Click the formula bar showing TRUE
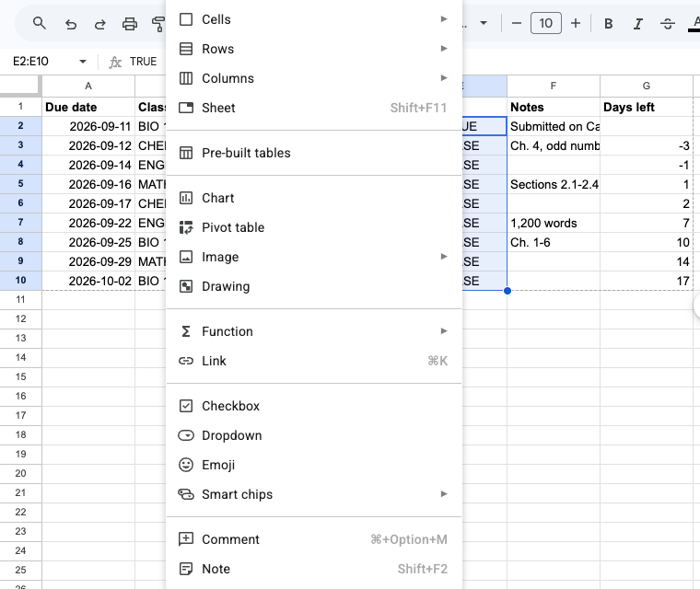Viewport: 700px width, 589px height. pyautogui.click(x=144, y=62)
